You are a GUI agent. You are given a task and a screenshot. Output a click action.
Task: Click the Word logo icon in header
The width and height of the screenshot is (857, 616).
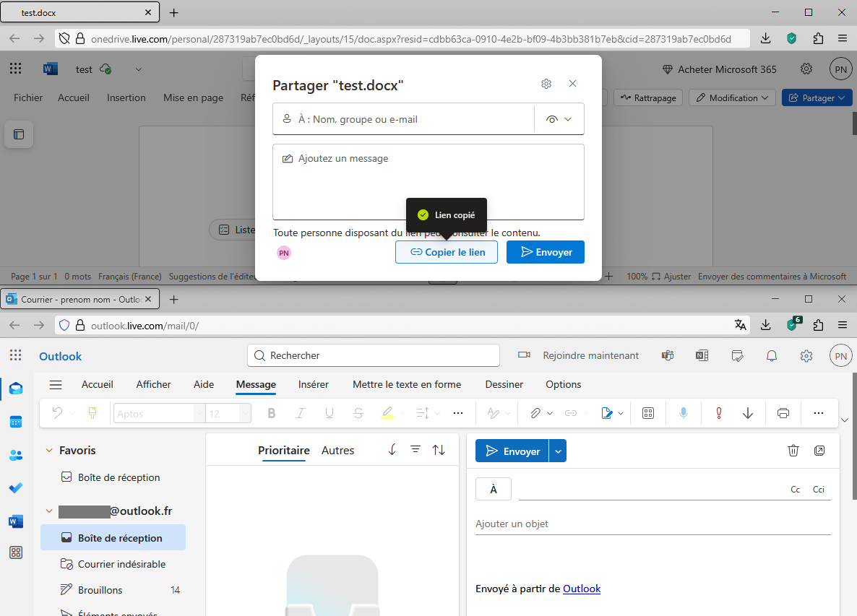point(51,69)
